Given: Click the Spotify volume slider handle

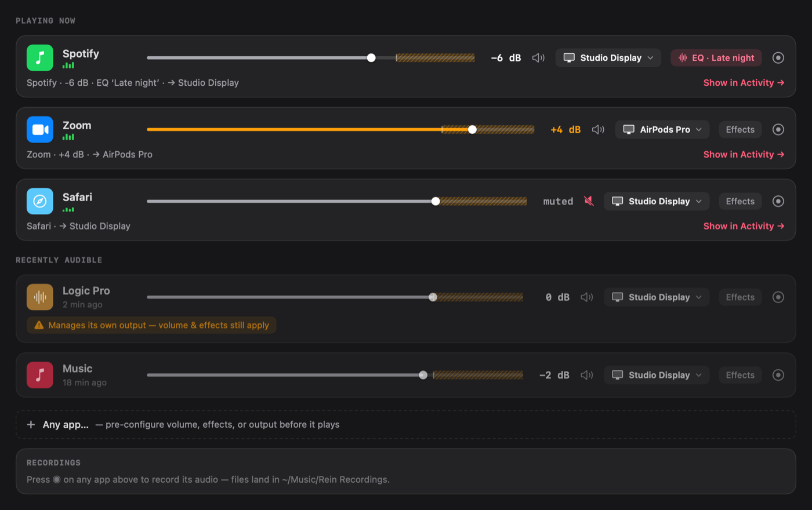Looking at the screenshot, I should click(371, 58).
